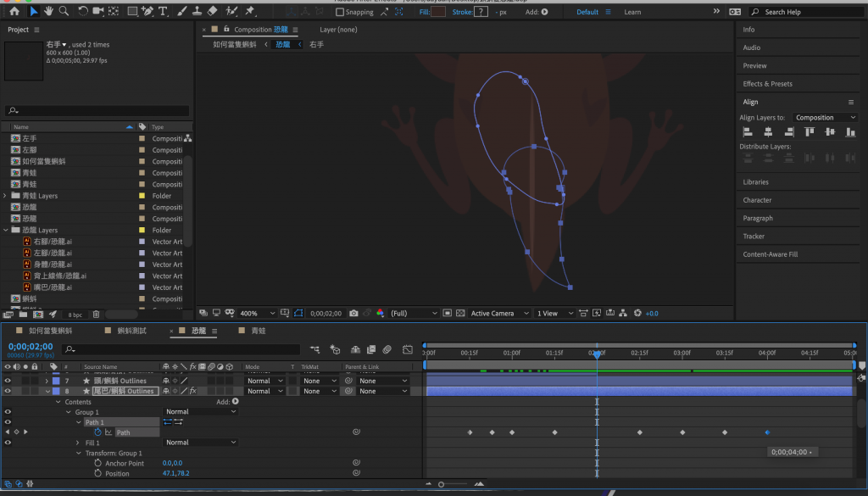Screen dimensions: 868x496
Task: Enable Motion Blur for timeline layers
Action: click(x=387, y=349)
